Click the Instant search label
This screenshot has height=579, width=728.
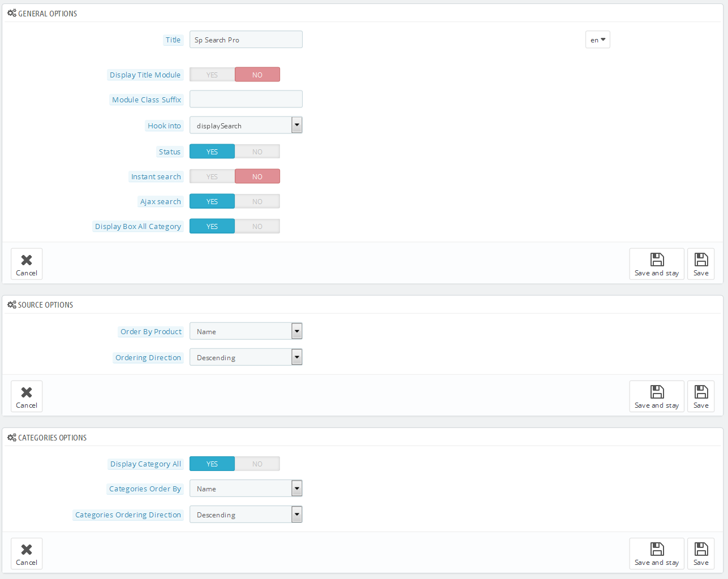[x=156, y=176]
